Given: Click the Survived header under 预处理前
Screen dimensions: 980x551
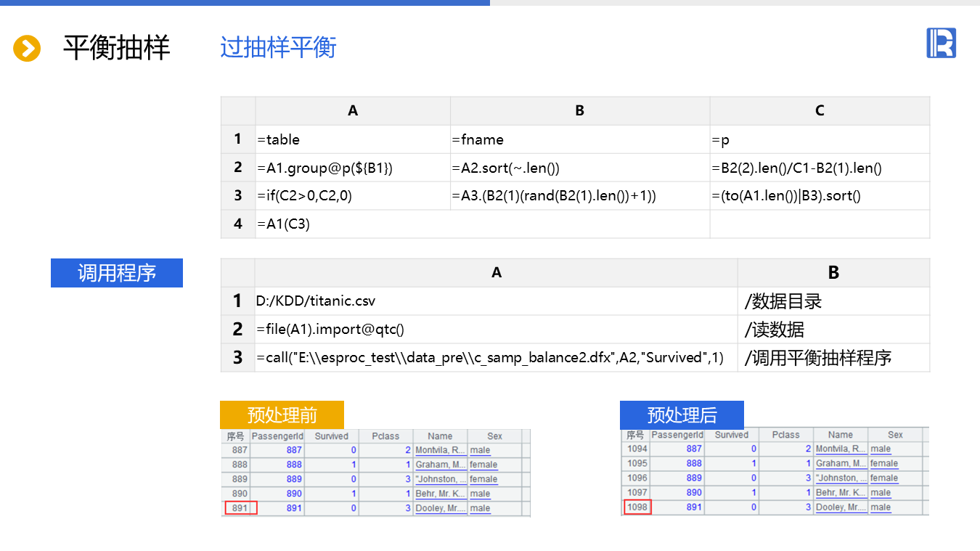Looking at the screenshot, I should 332,436.
